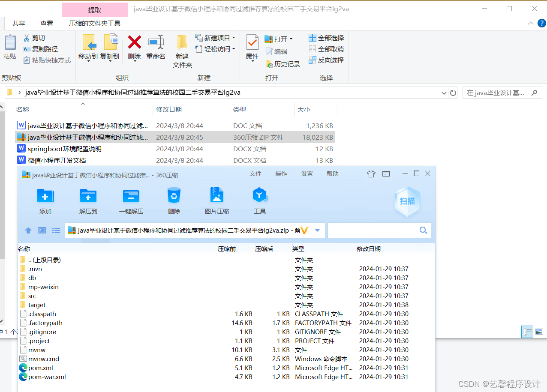The image size is (547, 392).
Task: Click the Scan (扫描) hexagon button
Action: [x=407, y=201]
